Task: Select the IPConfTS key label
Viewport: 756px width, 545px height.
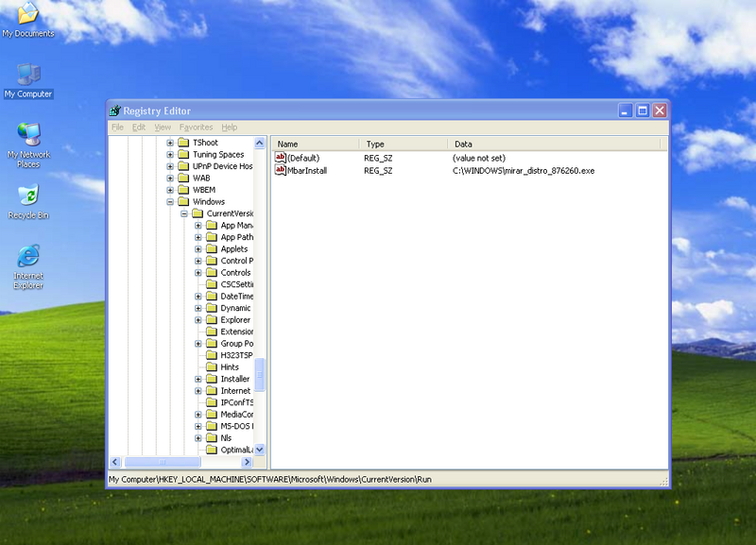Action: [237, 402]
